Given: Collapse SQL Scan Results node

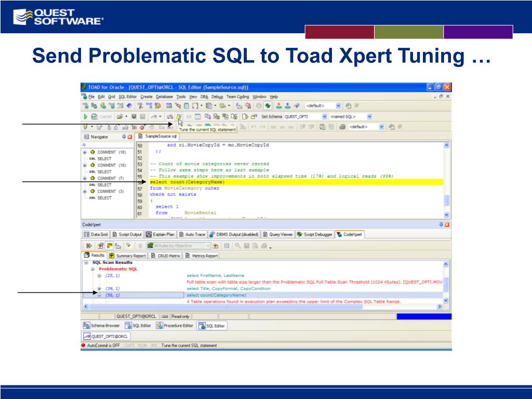Looking at the screenshot, I should tap(86, 262).
